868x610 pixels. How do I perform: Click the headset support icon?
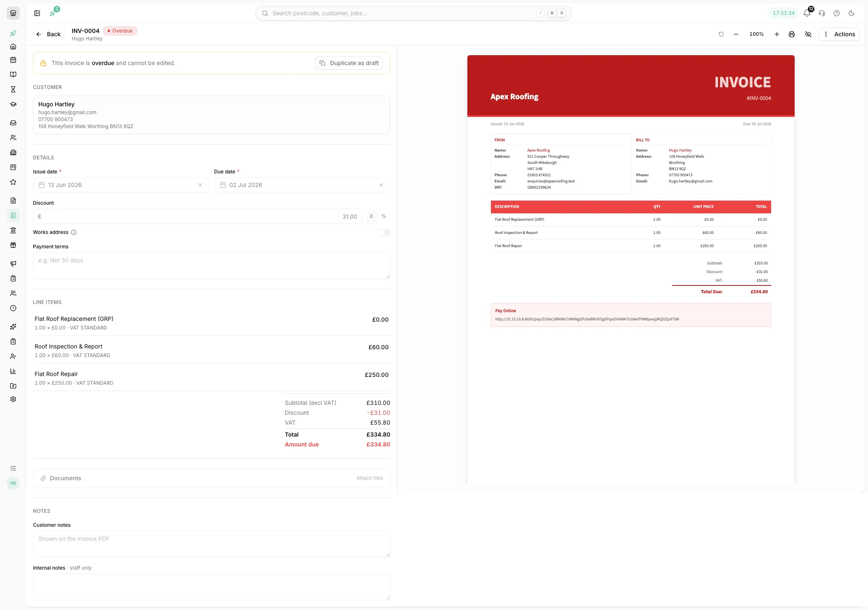822,13
